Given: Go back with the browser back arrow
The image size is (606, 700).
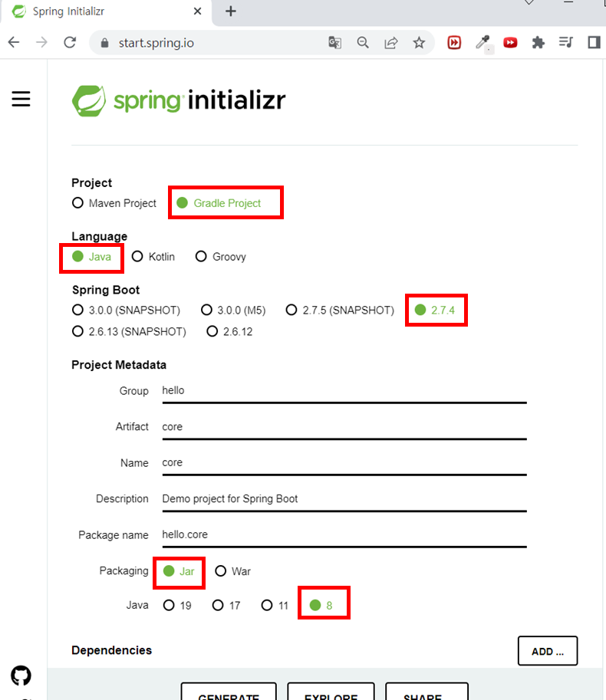Looking at the screenshot, I should pyautogui.click(x=14, y=42).
